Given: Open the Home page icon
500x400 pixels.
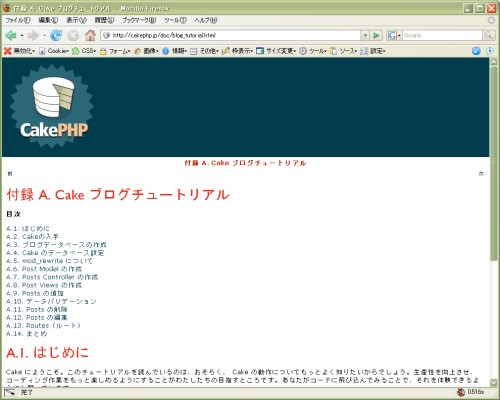Looking at the screenshot, I should pos(90,35).
